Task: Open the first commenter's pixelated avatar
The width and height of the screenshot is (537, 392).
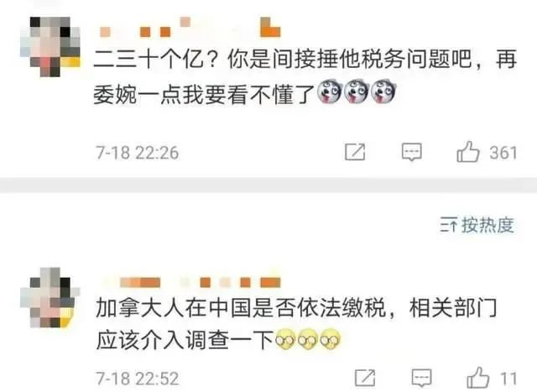Action: [50, 46]
